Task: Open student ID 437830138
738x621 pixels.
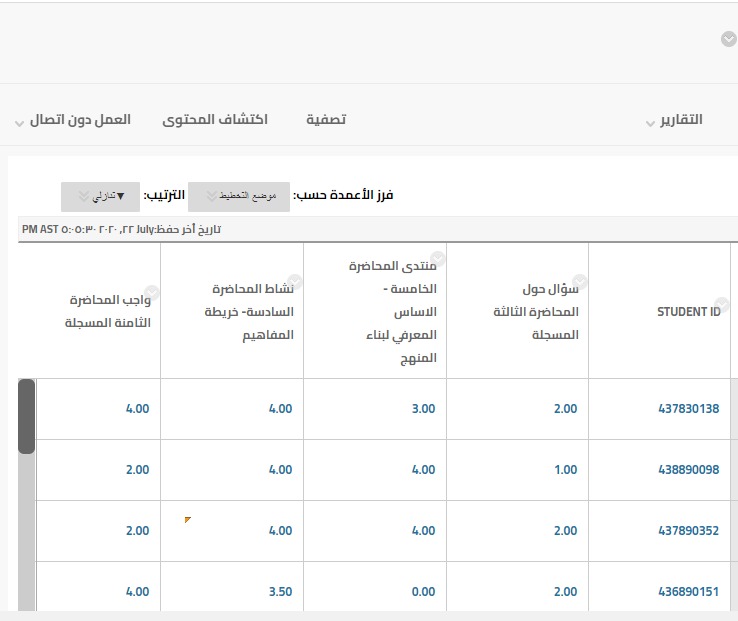Action: coord(688,409)
